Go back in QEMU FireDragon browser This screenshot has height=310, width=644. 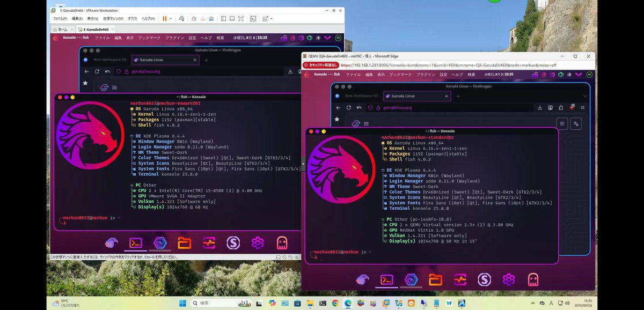[x=339, y=107]
